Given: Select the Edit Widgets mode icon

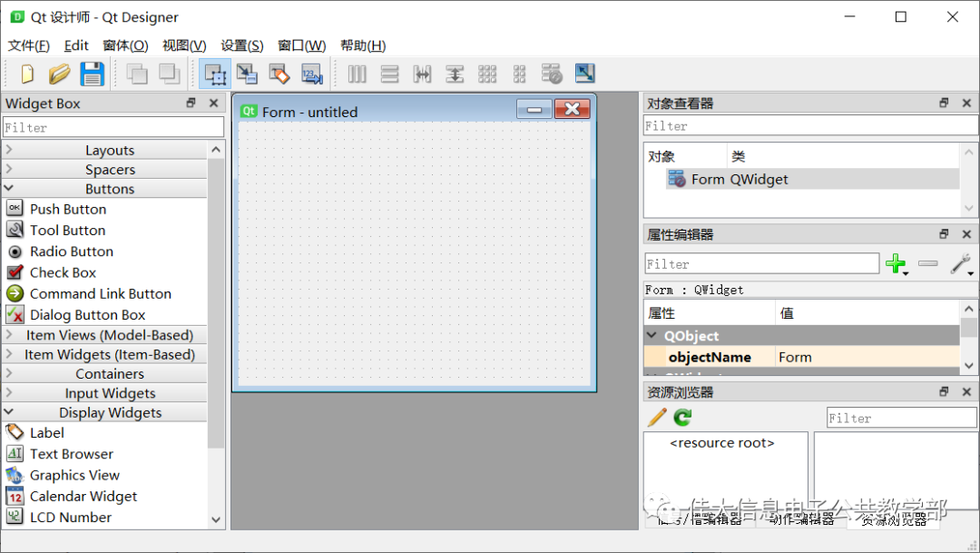Looking at the screenshot, I should [x=215, y=74].
